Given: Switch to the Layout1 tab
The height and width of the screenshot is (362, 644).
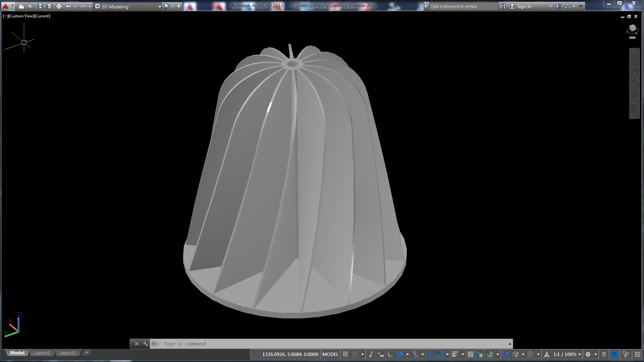Looking at the screenshot, I should [x=42, y=353].
